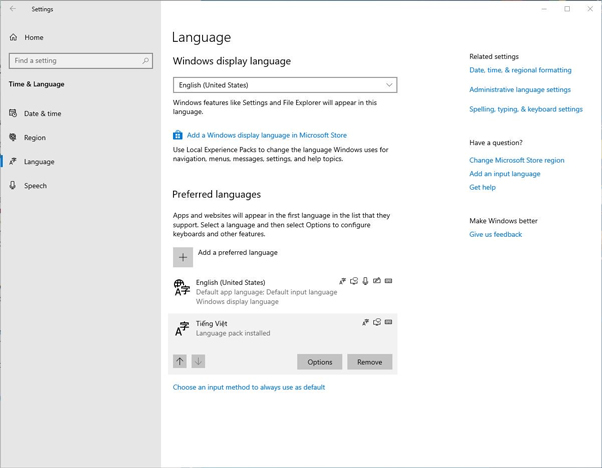Move Tiếng Việt up with arrow button
This screenshot has width=602, height=468.
[180, 361]
